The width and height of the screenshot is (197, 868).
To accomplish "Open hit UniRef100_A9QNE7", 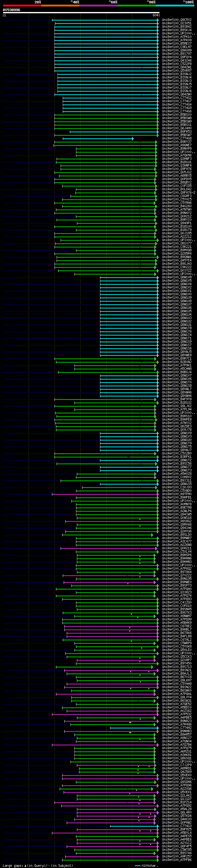I will 177,145.
